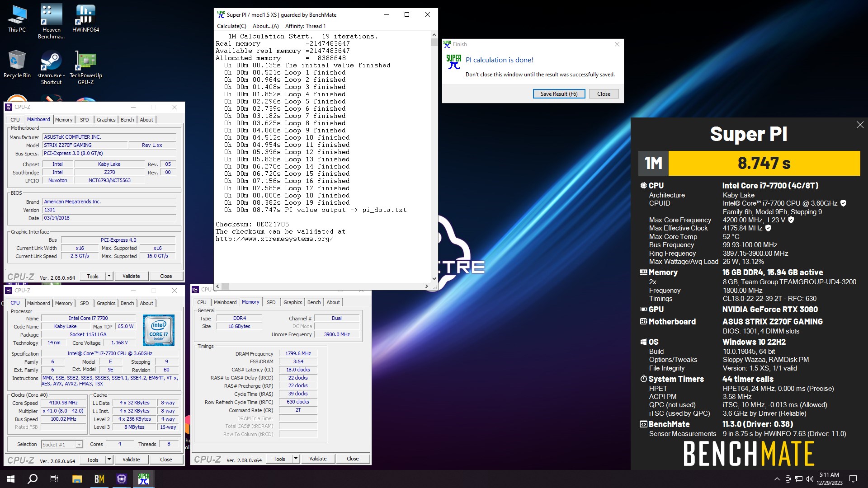This screenshot has height=488, width=868.
Task: Open About...(A) menu in Super PI
Action: pyautogui.click(x=265, y=26)
